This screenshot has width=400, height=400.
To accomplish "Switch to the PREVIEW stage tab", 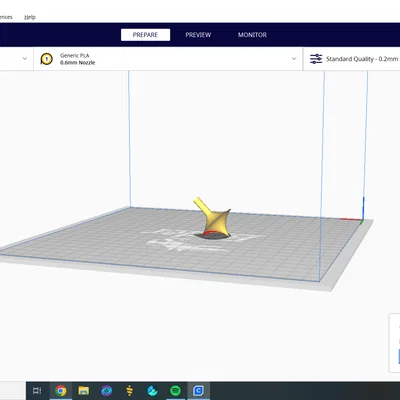I will (198, 35).
